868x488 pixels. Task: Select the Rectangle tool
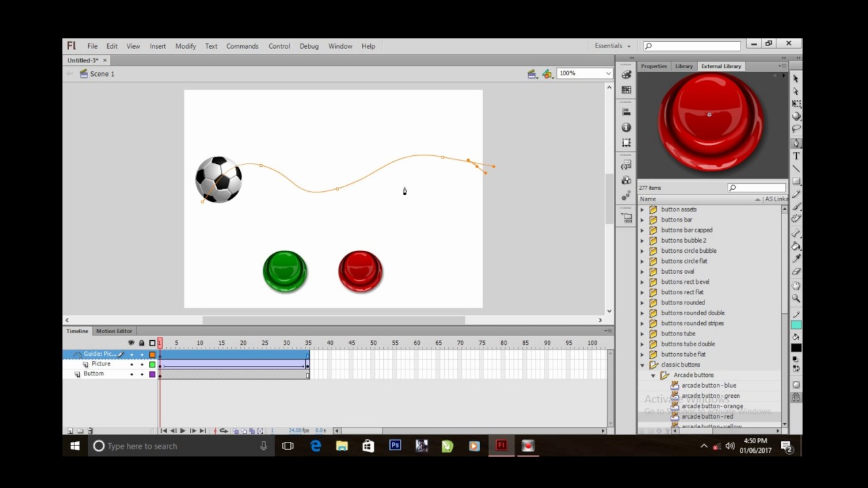(796, 181)
